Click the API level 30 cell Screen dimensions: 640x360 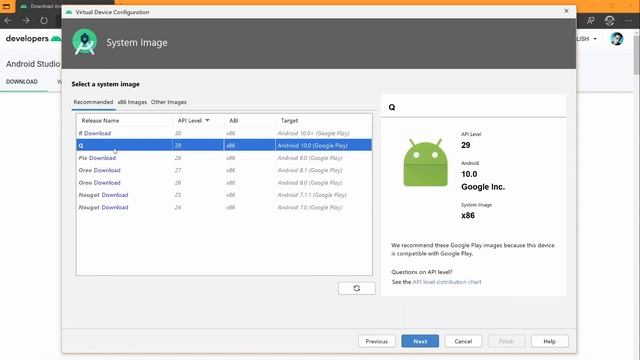[x=178, y=133]
